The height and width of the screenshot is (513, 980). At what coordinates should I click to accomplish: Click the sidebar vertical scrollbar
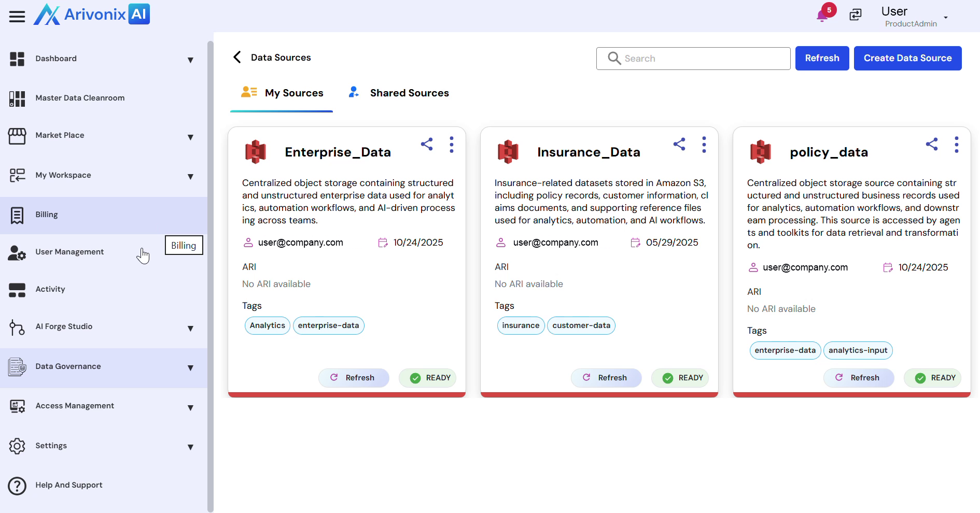(x=210, y=275)
